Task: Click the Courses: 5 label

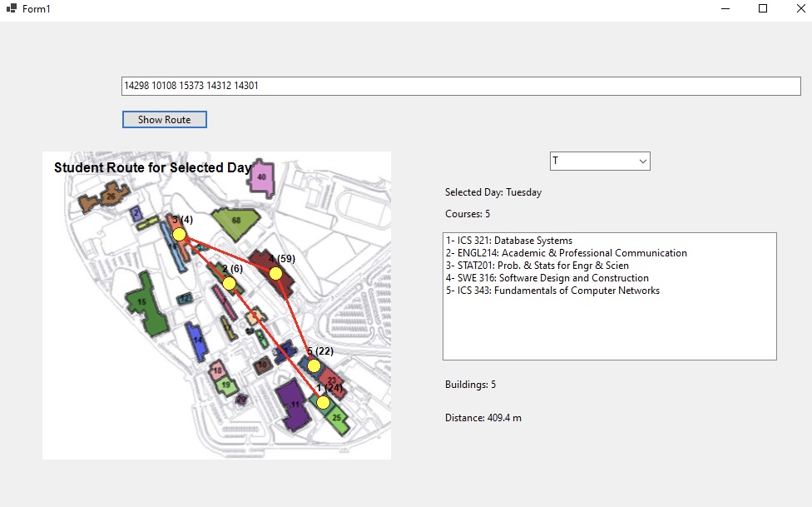Action: tap(467, 214)
